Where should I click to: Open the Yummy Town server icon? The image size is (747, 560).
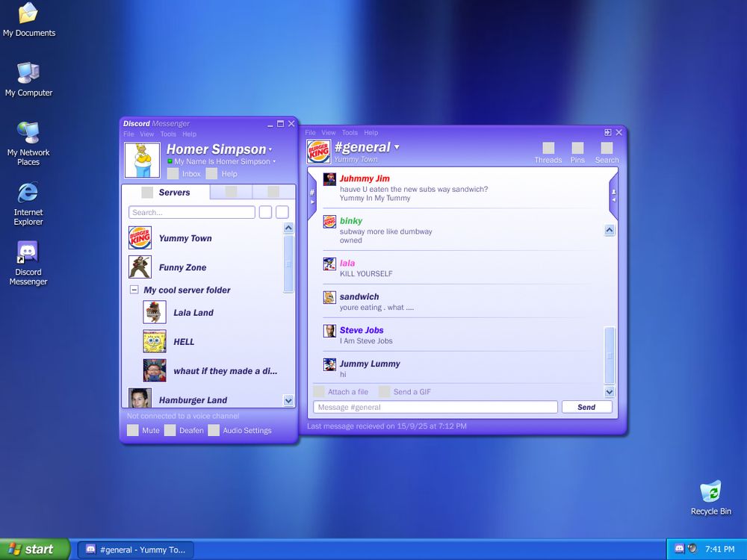[x=140, y=238]
